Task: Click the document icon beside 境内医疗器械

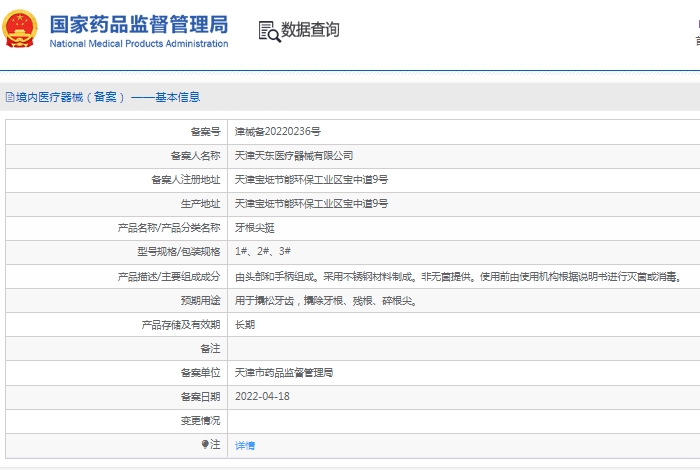Action: (x=10, y=97)
